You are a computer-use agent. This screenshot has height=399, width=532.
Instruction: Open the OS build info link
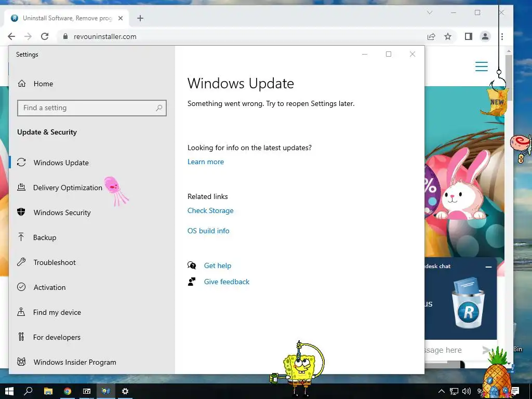pyautogui.click(x=208, y=231)
